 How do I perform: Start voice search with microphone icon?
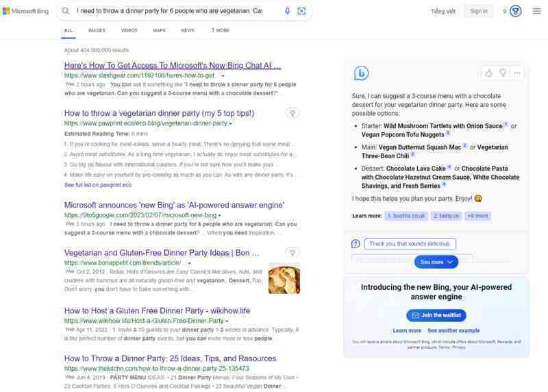(x=287, y=11)
